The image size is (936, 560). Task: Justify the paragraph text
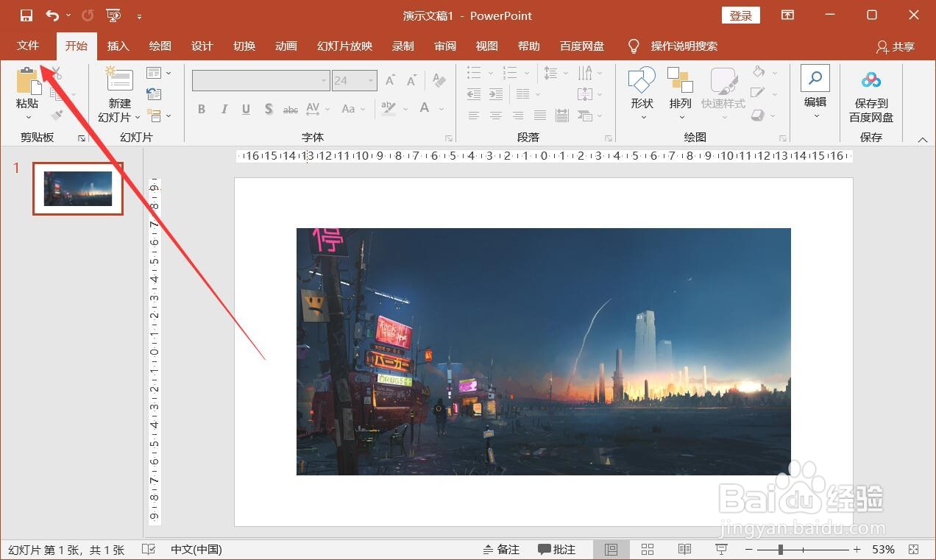(540, 116)
